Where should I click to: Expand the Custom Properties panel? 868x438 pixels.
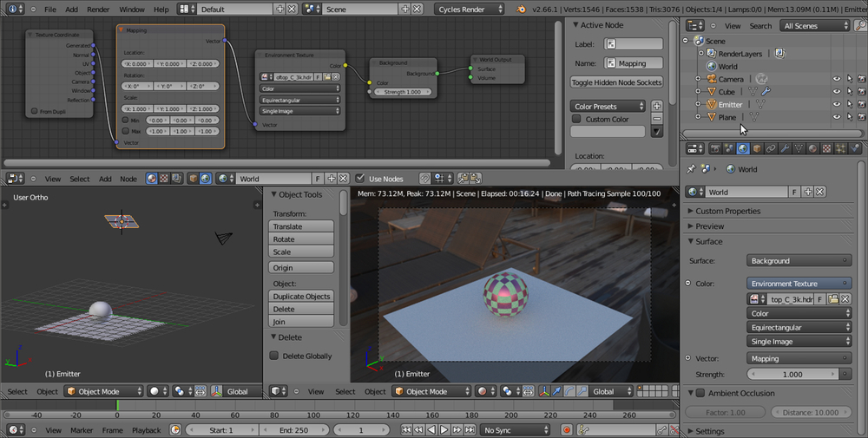(727, 211)
